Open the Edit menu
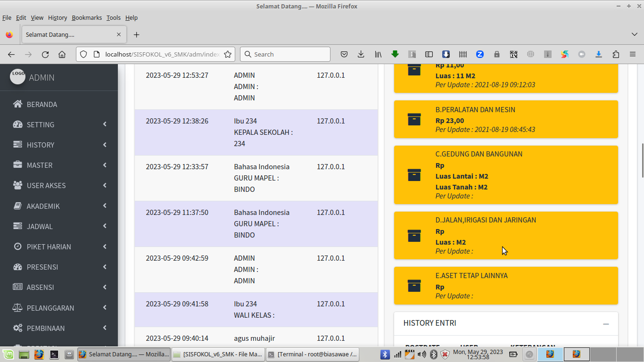This screenshot has width=644, height=362. pos(21,17)
